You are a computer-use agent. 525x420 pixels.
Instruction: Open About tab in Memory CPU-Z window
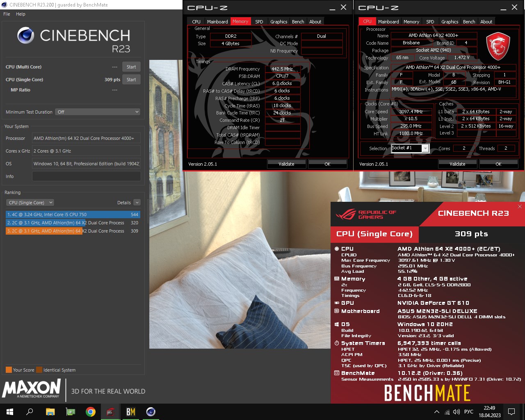click(315, 22)
